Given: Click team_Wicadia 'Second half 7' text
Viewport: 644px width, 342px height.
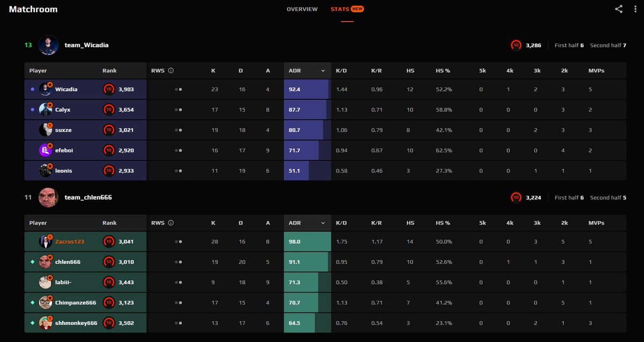Looking at the screenshot, I should pos(608,45).
